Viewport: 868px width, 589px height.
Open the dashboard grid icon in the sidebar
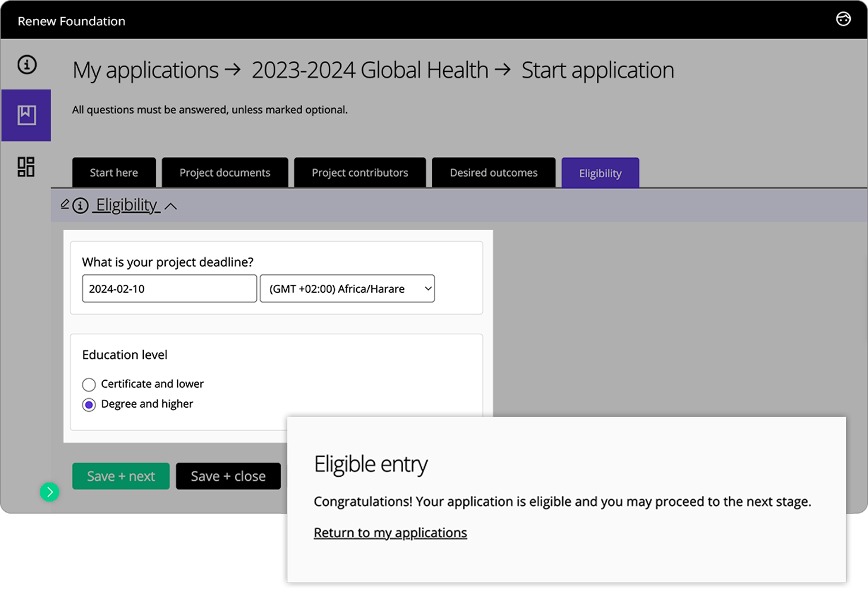26,167
